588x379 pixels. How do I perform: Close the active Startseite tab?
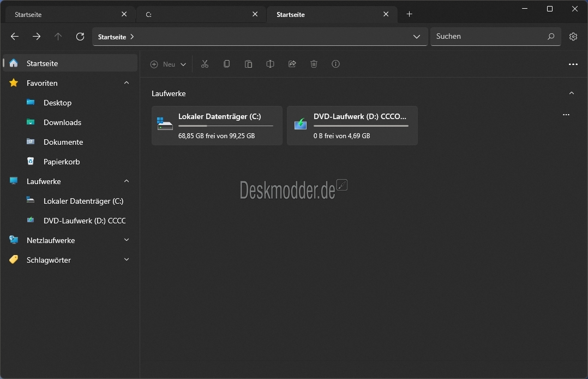(x=386, y=14)
